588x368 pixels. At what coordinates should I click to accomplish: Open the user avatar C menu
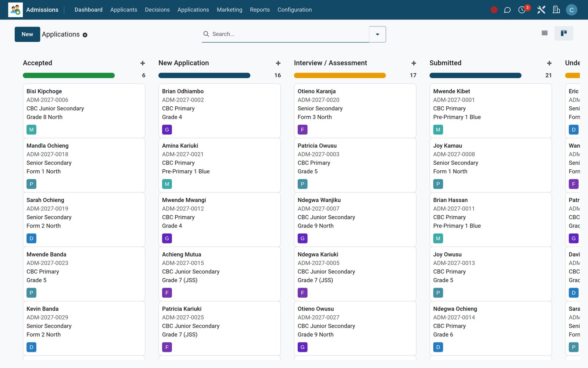(x=571, y=10)
